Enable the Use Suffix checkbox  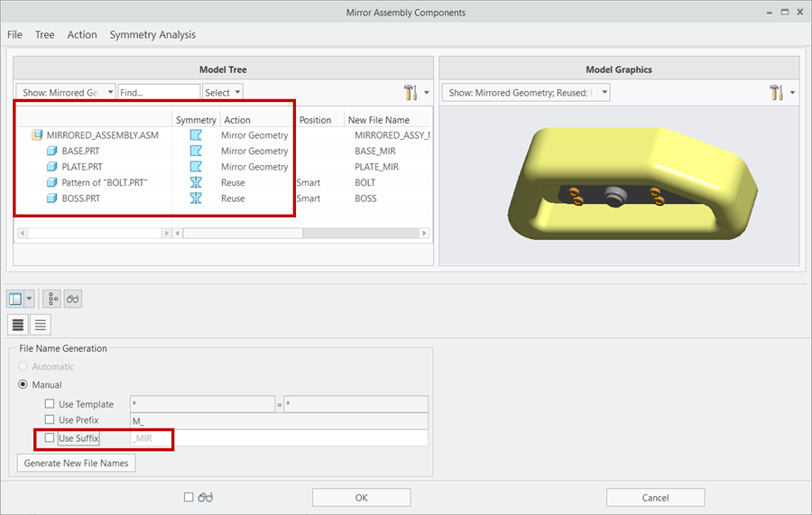(x=50, y=438)
